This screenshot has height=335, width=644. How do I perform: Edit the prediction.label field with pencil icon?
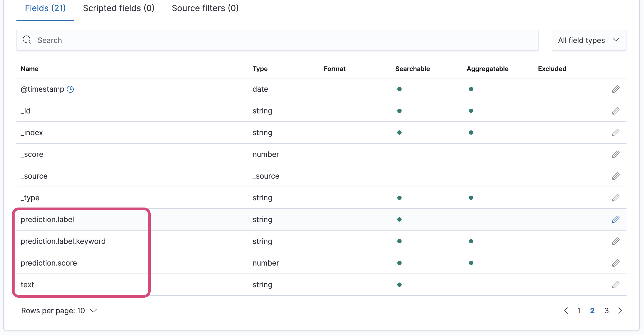pyautogui.click(x=616, y=219)
